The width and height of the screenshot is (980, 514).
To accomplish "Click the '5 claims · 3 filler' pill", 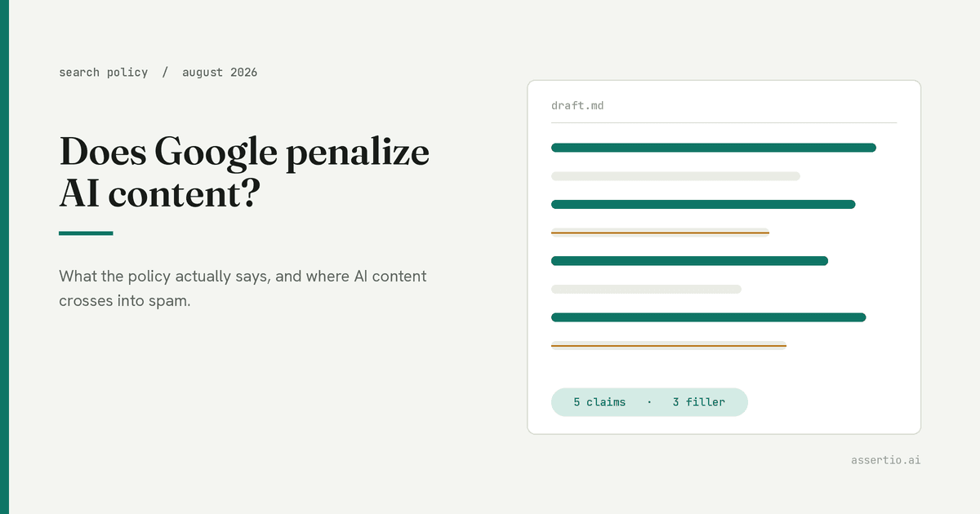I will click(649, 402).
